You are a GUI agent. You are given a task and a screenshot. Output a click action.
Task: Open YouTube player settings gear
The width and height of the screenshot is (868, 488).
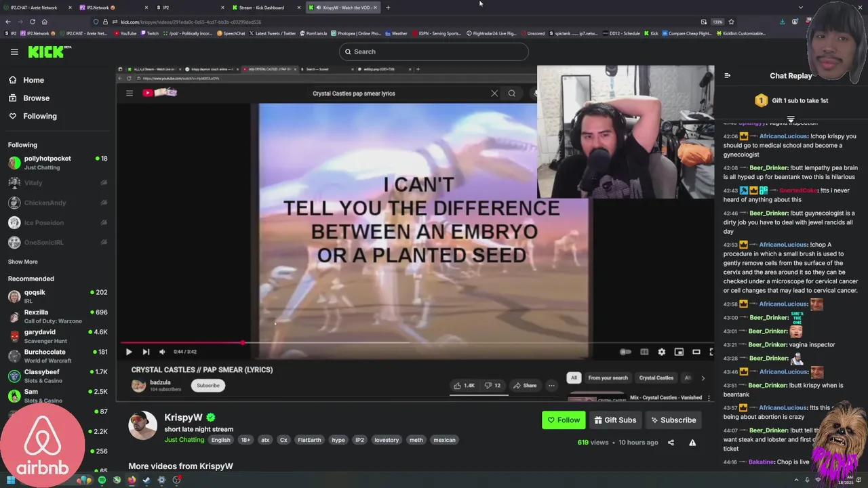point(662,352)
